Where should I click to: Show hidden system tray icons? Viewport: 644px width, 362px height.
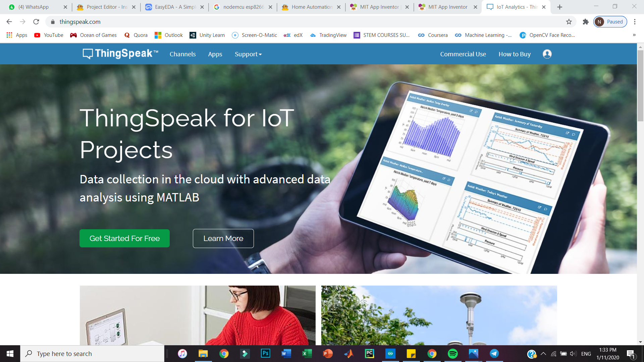[x=543, y=354]
